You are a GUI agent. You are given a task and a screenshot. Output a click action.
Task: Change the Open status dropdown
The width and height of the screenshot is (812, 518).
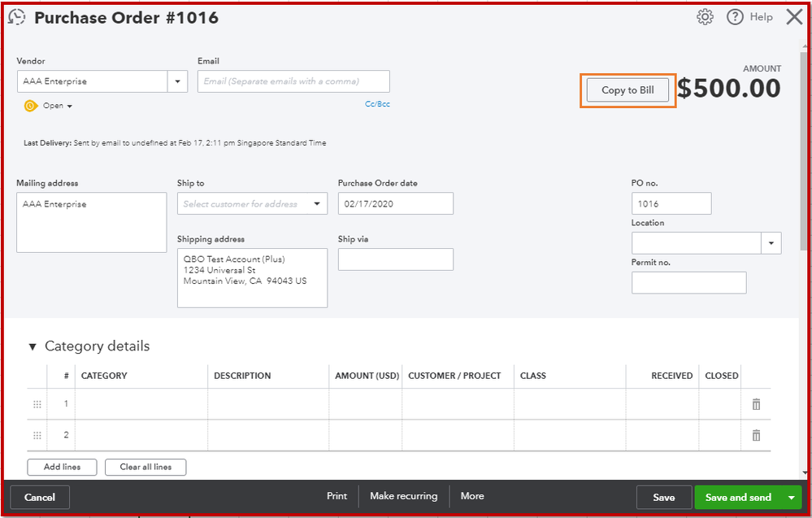[x=58, y=106]
